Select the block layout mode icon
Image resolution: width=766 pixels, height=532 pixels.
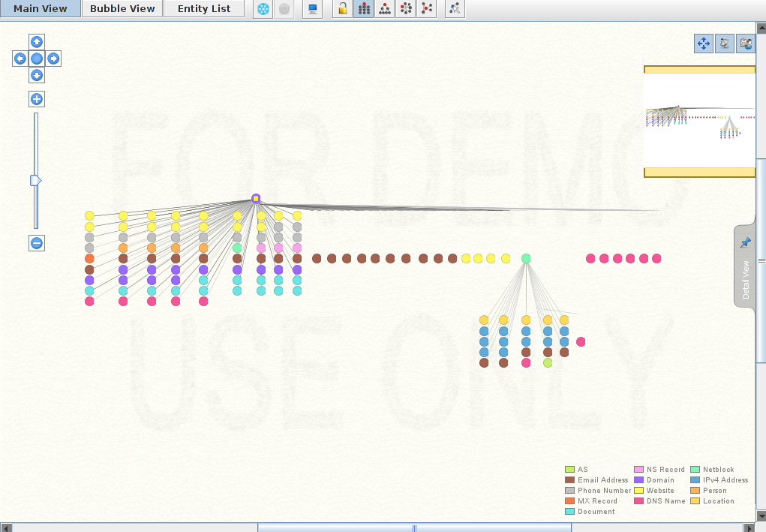(363, 9)
